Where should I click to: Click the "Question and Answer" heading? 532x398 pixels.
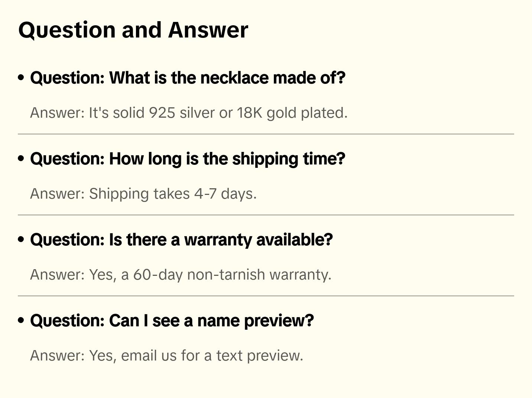[x=133, y=30]
